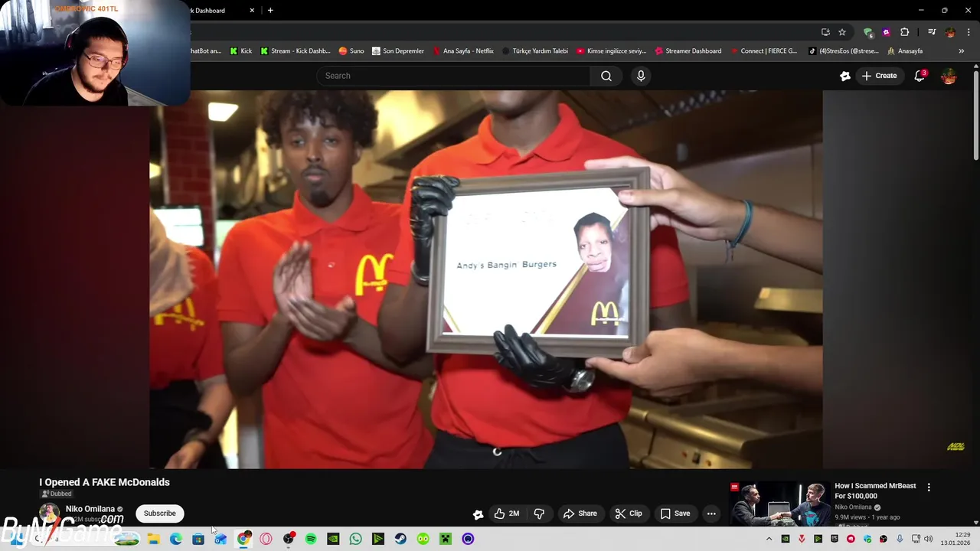Open the purple extension icon in toolbar
This screenshot has height=551, width=980.
tap(886, 32)
